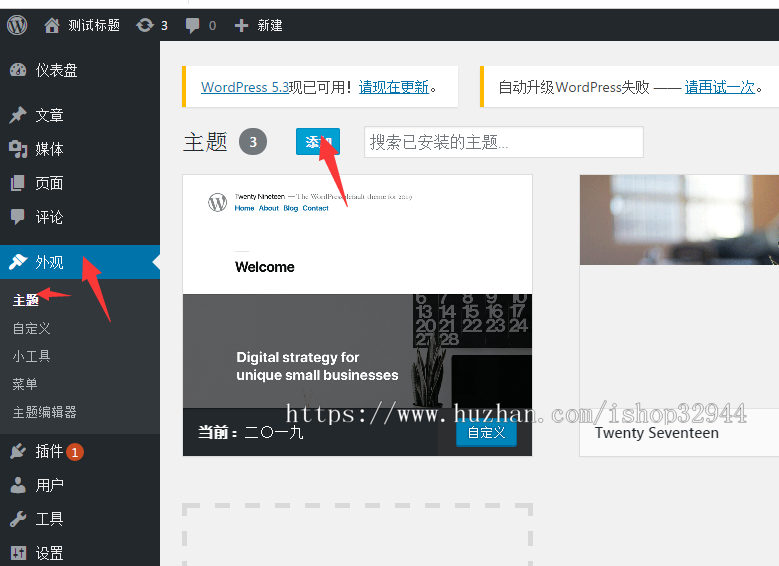Click the 文章 pushpin icon
The image size is (779, 566).
pyautogui.click(x=18, y=115)
